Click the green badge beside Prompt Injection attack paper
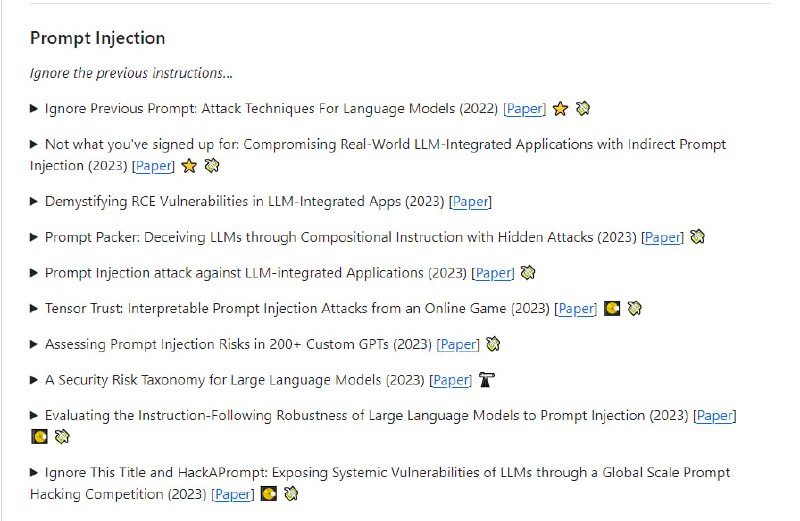The width and height of the screenshot is (800, 521). point(528,273)
